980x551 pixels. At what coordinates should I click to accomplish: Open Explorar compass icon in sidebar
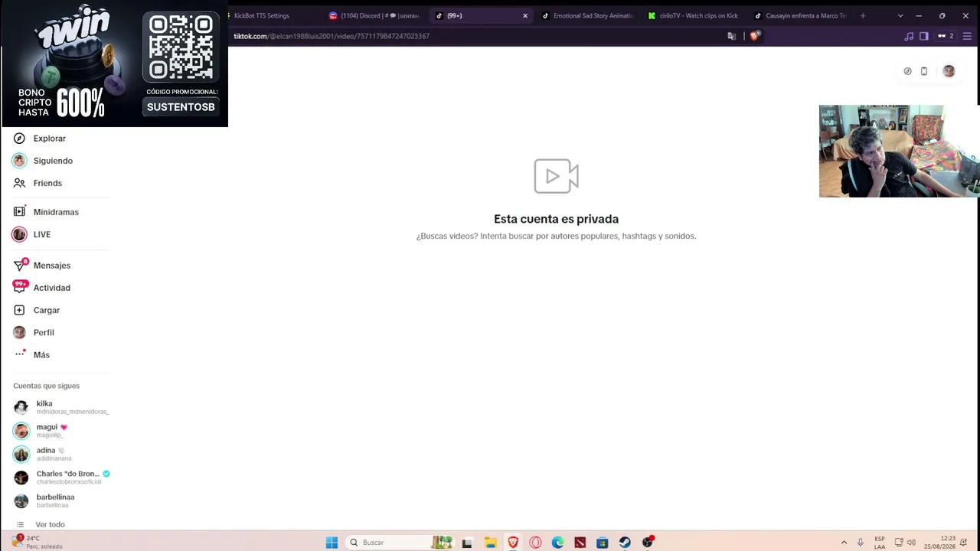point(19,139)
